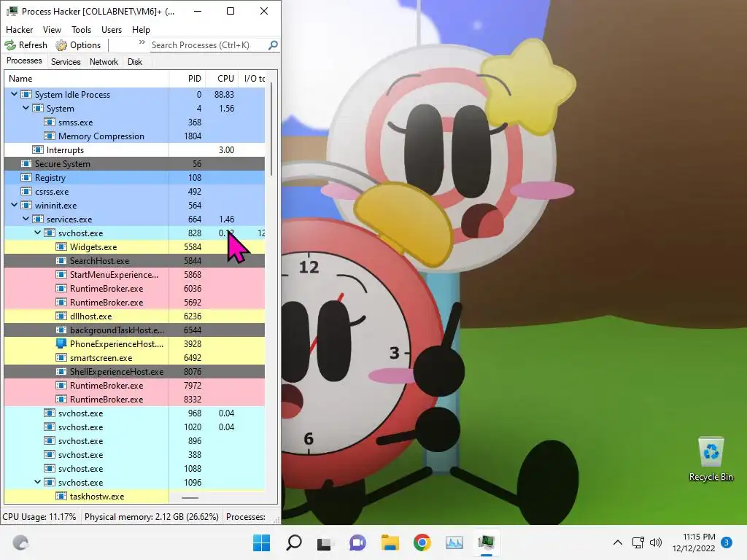Image resolution: width=747 pixels, height=560 pixels.
Task: Open File Explorer from the taskbar
Action: point(390,542)
